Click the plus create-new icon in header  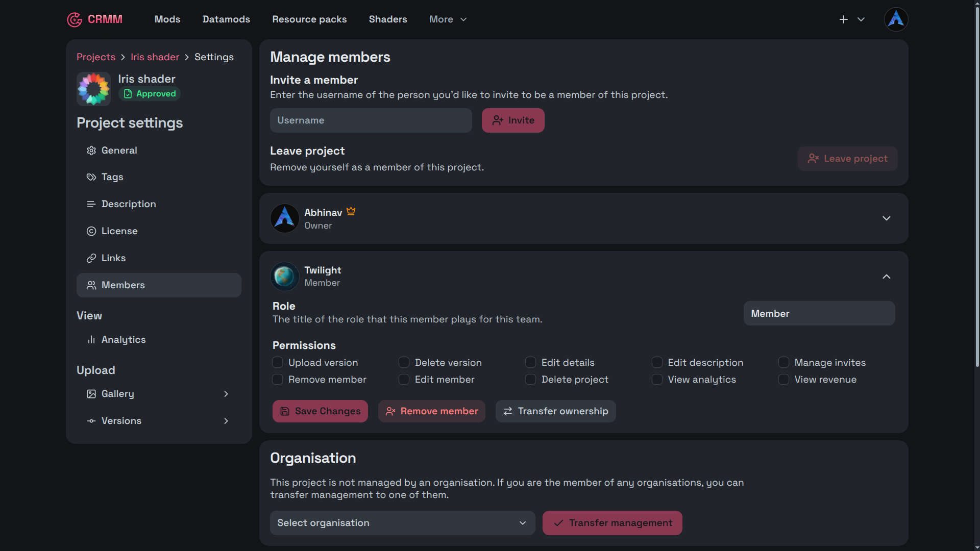coord(844,19)
